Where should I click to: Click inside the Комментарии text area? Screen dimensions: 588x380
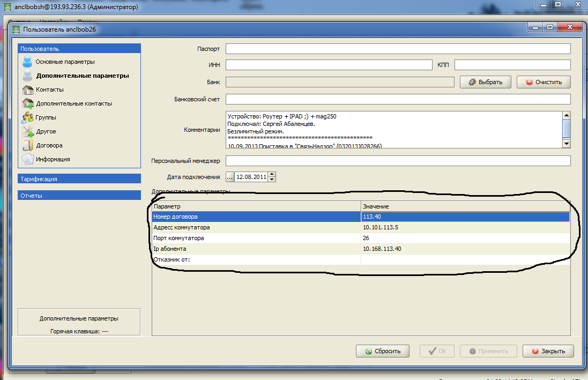click(394, 129)
